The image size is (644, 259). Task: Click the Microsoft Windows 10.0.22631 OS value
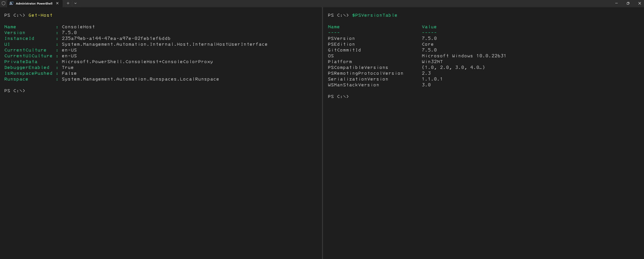point(464,56)
